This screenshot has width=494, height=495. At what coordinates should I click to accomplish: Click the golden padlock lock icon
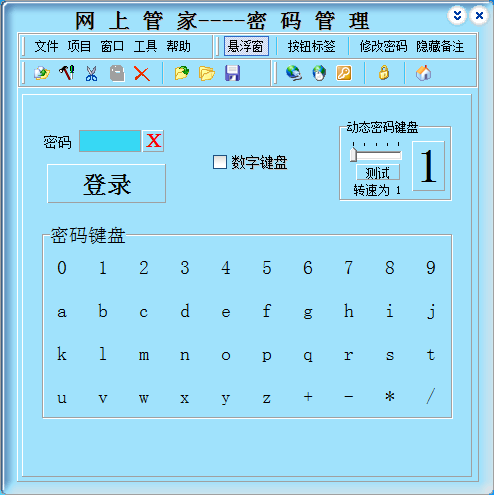click(x=384, y=72)
